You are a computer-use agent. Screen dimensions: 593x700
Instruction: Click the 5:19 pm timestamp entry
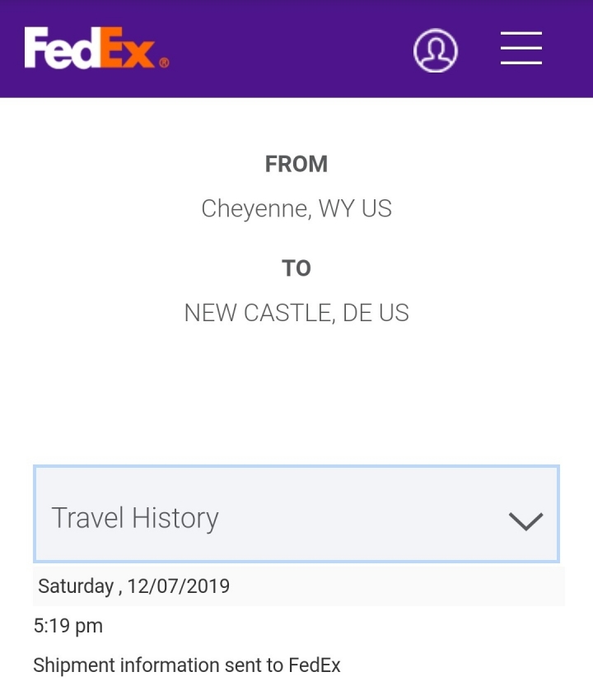pos(68,626)
